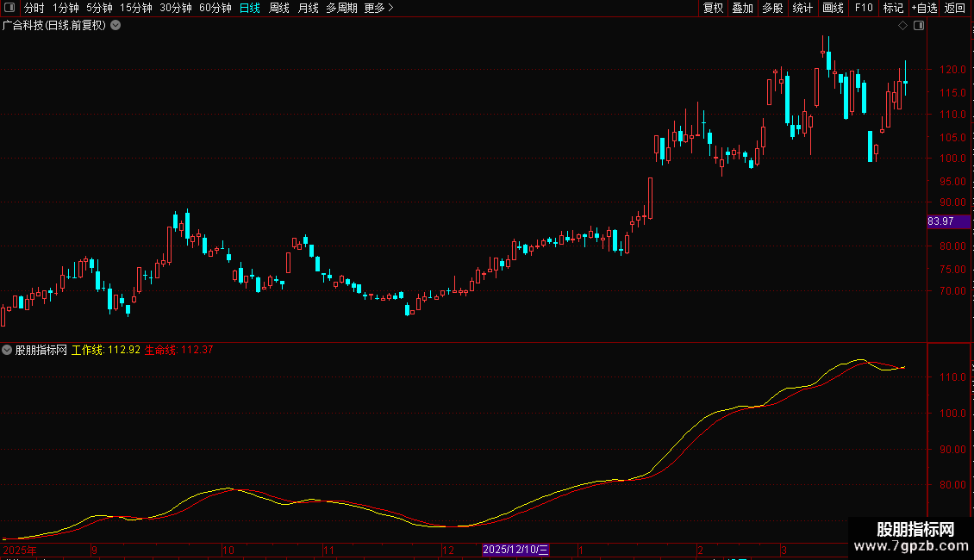Select the 5分钟 period
The height and width of the screenshot is (560, 974).
point(99,8)
